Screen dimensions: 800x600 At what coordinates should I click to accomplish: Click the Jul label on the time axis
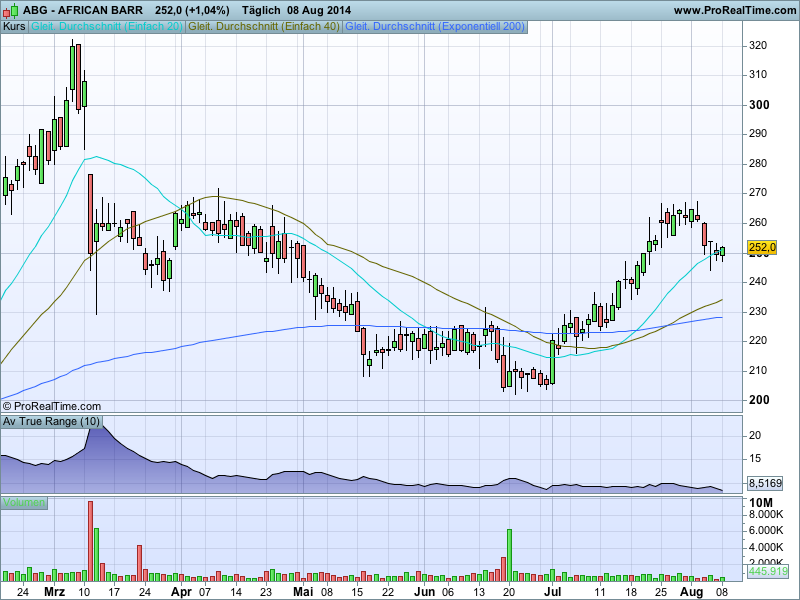553,591
